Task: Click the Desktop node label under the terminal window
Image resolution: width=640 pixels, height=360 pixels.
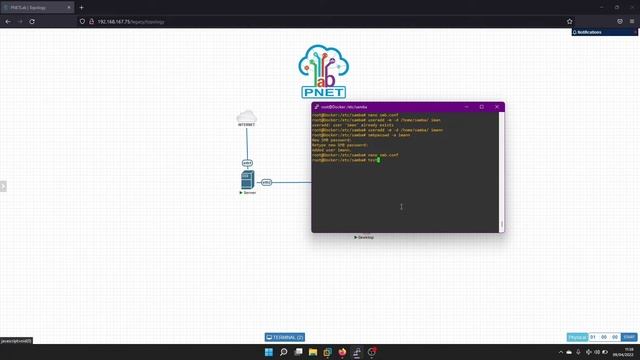Action: click(x=364, y=237)
